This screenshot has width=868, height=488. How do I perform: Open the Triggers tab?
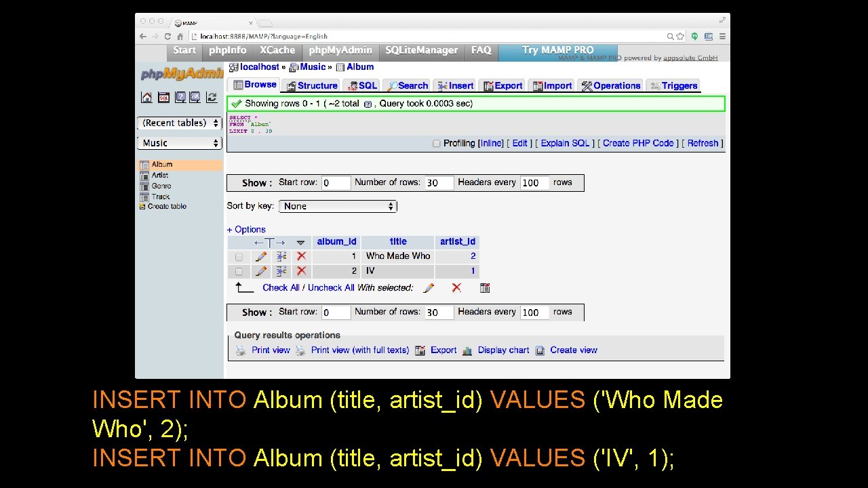673,86
